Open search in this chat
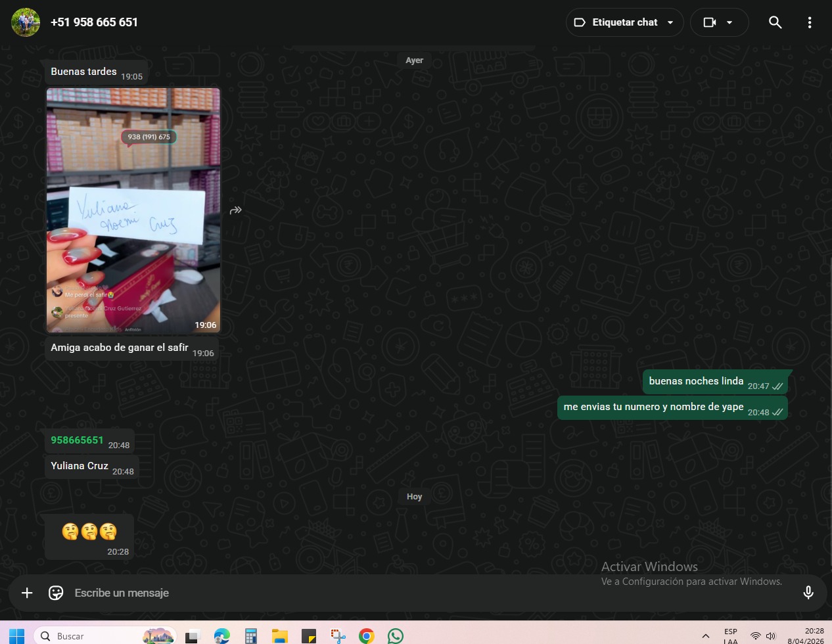Screen dimensions: 832x644 (x=775, y=22)
